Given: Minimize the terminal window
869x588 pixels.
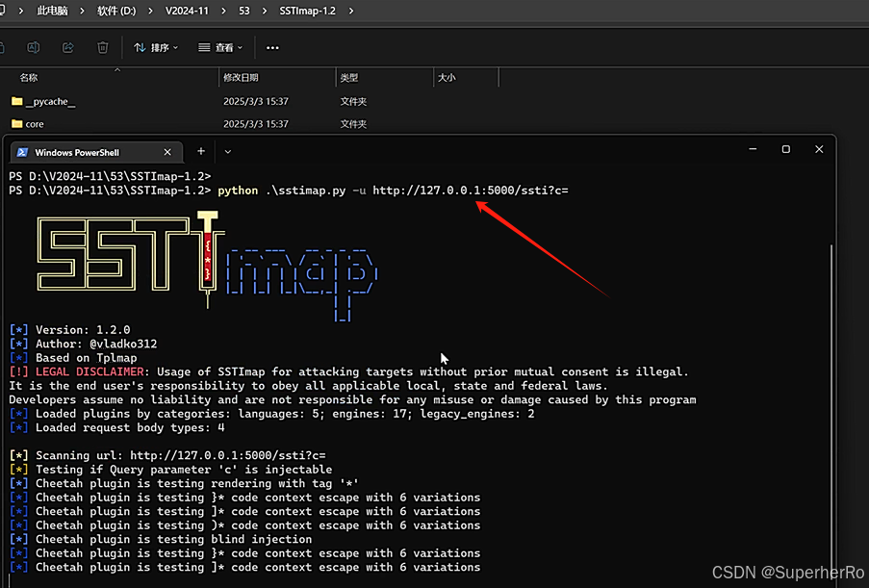Looking at the screenshot, I should (753, 149).
